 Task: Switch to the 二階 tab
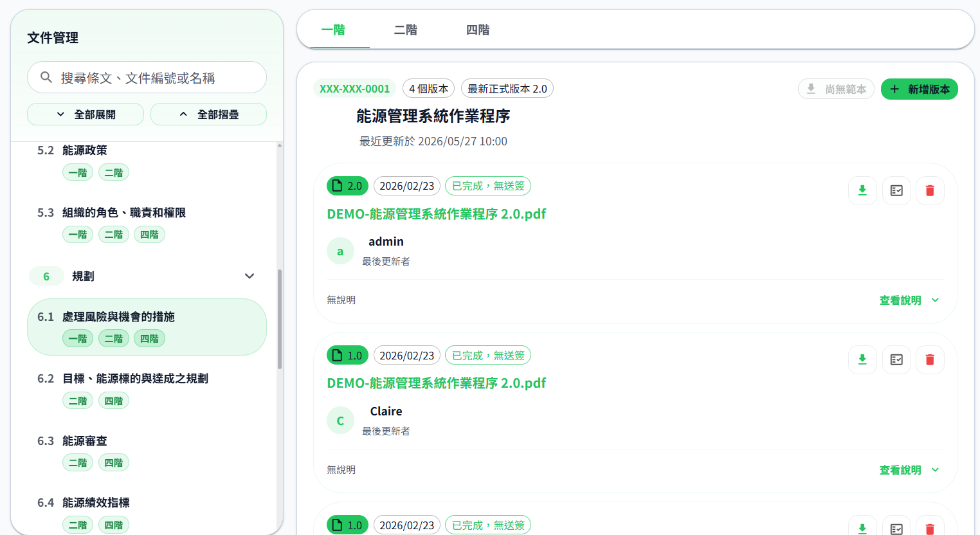pyautogui.click(x=406, y=30)
